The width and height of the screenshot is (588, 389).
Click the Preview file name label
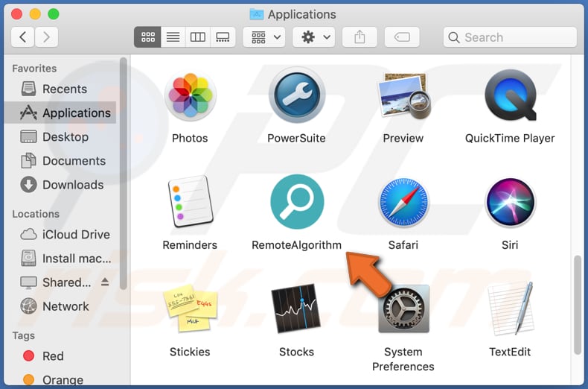(x=403, y=139)
